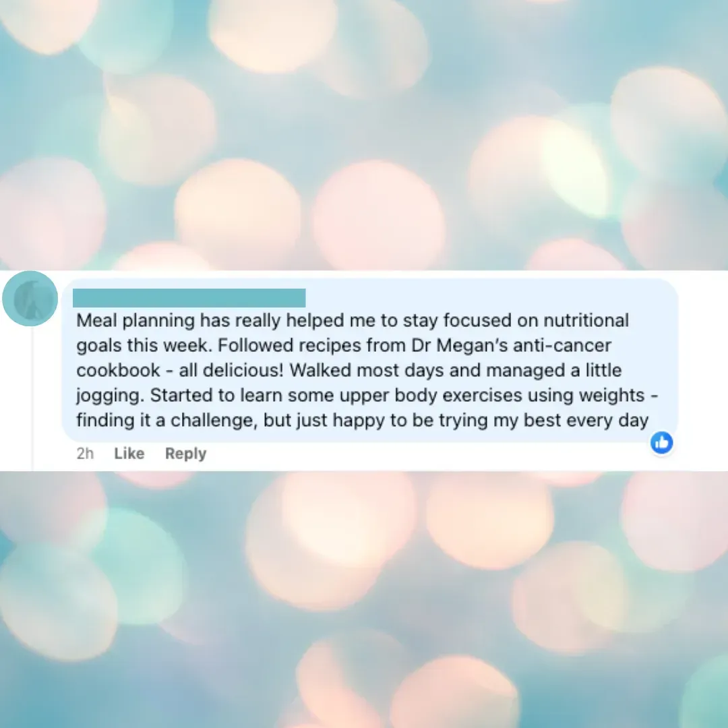Click 'nutritional' at end of first line
The width and height of the screenshot is (728, 728).
[x=586, y=320]
